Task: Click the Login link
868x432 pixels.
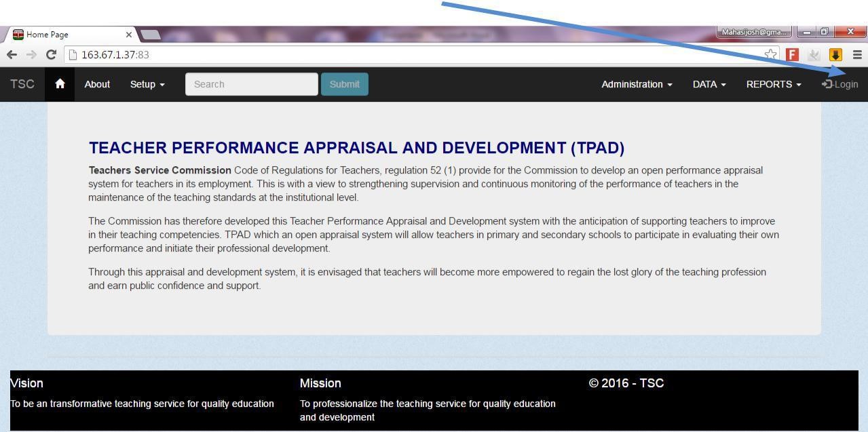Action: (x=840, y=84)
